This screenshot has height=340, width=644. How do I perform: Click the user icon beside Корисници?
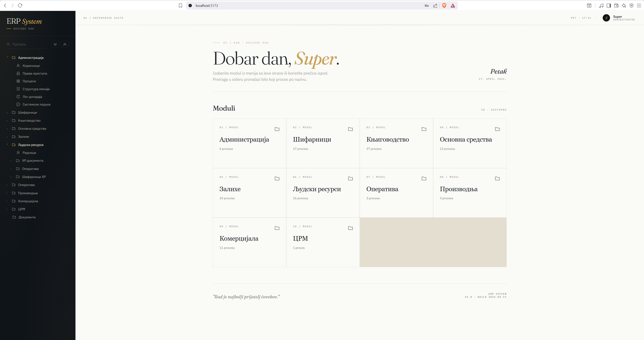pos(18,66)
